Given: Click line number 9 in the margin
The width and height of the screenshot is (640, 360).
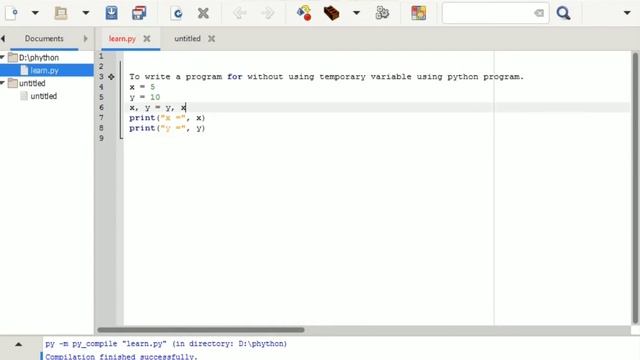Looking at the screenshot, I should [x=101, y=138].
